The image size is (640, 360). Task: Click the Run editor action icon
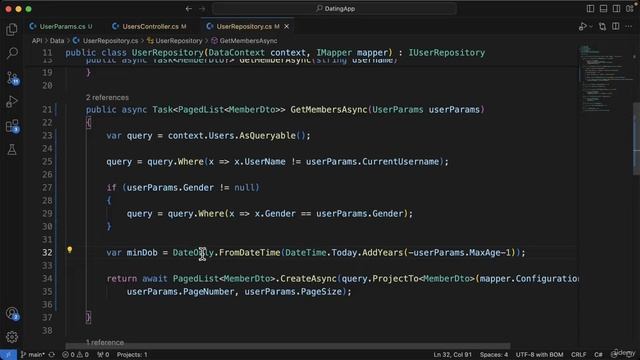582,27
